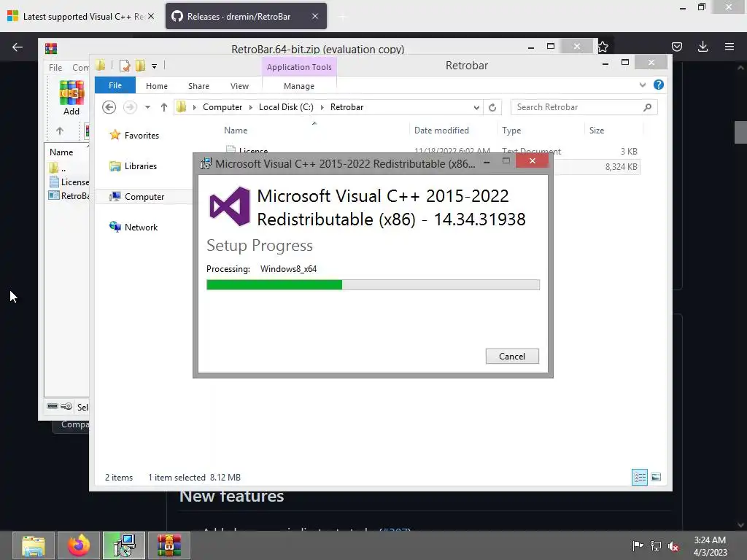Switch to the Home ribbon tab
The height and width of the screenshot is (560, 747).
pyautogui.click(x=157, y=86)
